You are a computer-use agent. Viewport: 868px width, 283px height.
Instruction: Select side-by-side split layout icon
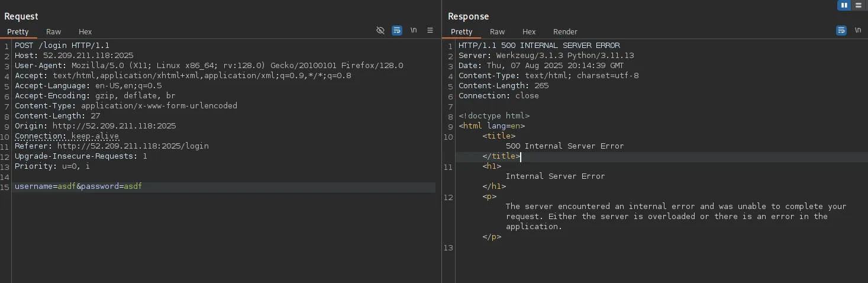[x=844, y=5]
